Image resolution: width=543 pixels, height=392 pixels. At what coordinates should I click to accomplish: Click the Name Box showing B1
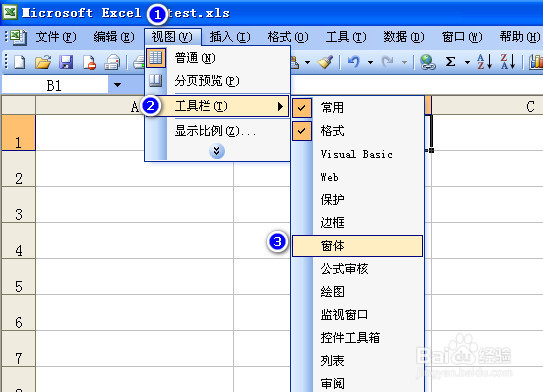click(55, 85)
